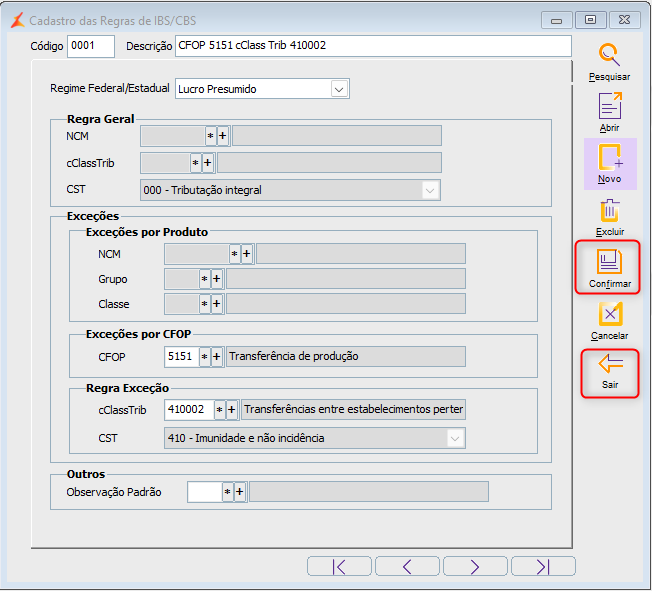Click plus button beside CFOP 5151
This screenshot has width=652, height=591.
(217, 357)
